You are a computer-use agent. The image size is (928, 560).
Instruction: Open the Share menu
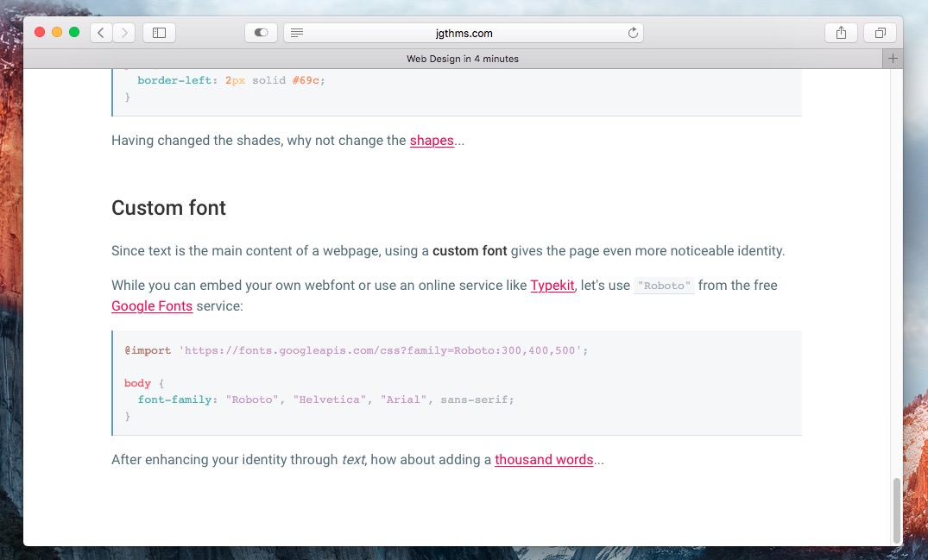(x=841, y=33)
